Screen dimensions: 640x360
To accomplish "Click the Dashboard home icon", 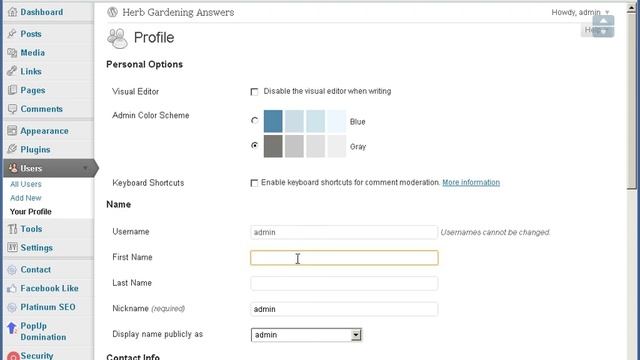I will pyautogui.click(x=13, y=12).
